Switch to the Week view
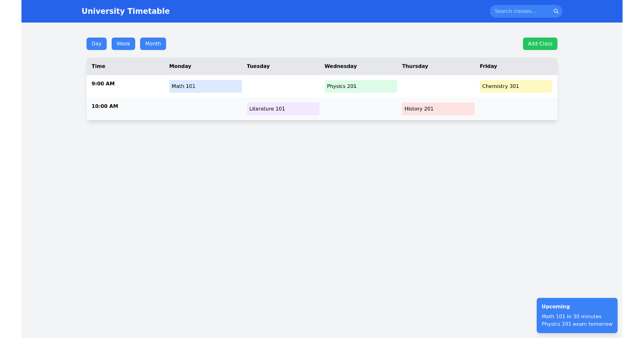Image resolution: width=644 pixels, height=338 pixels. tap(123, 43)
